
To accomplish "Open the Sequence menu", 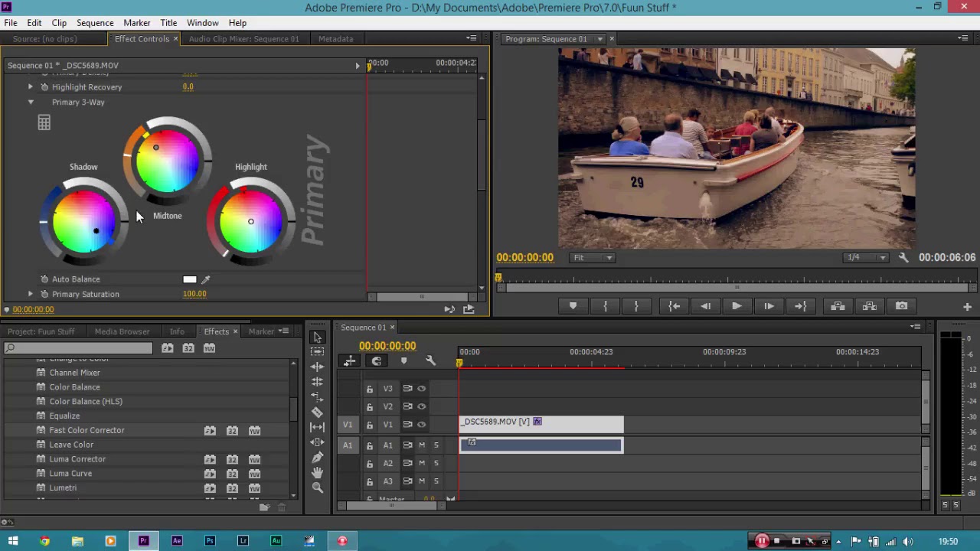I will [95, 23].
